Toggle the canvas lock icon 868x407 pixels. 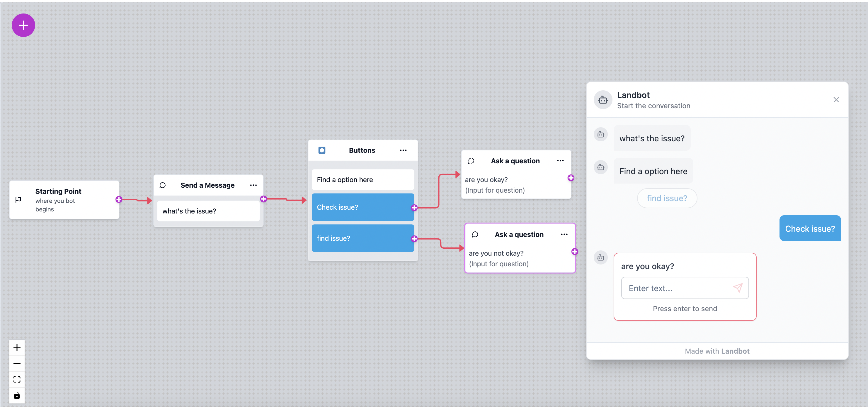click(17, 395)
